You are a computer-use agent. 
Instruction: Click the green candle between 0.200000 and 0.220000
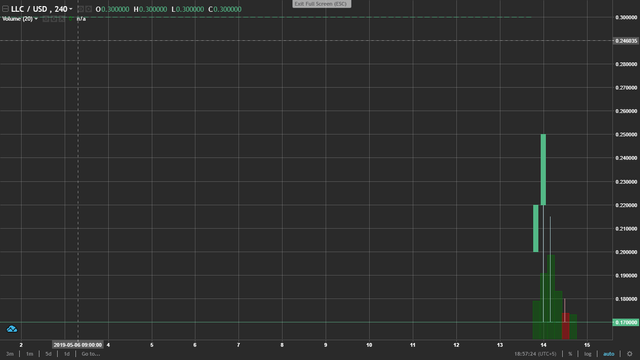(536, 228)
